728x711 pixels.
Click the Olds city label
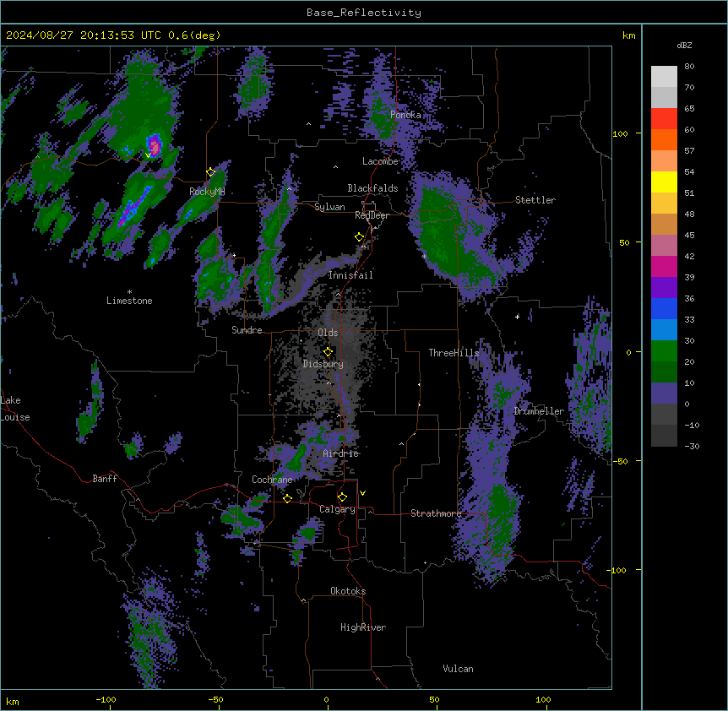(328, 333)
